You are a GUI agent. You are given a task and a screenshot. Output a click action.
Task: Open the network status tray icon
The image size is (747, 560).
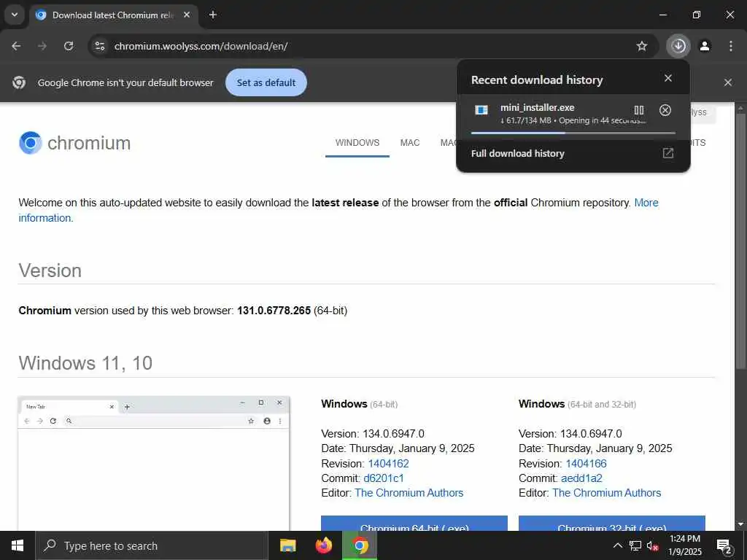point(635,545)
